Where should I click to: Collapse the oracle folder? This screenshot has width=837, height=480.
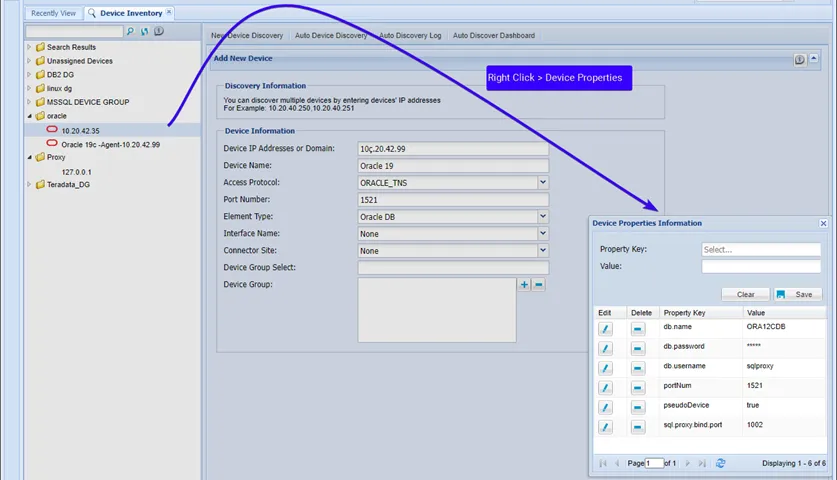tap(29, 116)
